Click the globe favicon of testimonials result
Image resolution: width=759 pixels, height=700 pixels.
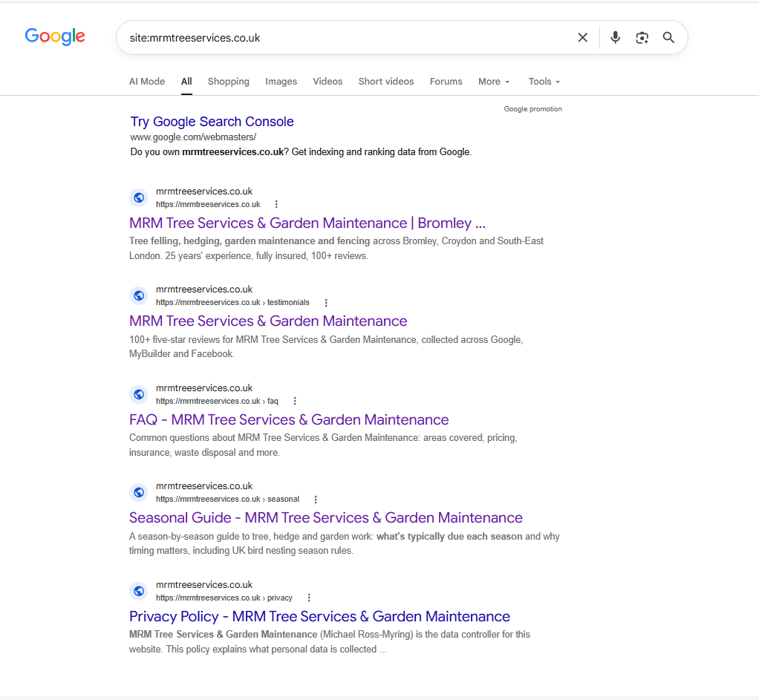[139, 295]
